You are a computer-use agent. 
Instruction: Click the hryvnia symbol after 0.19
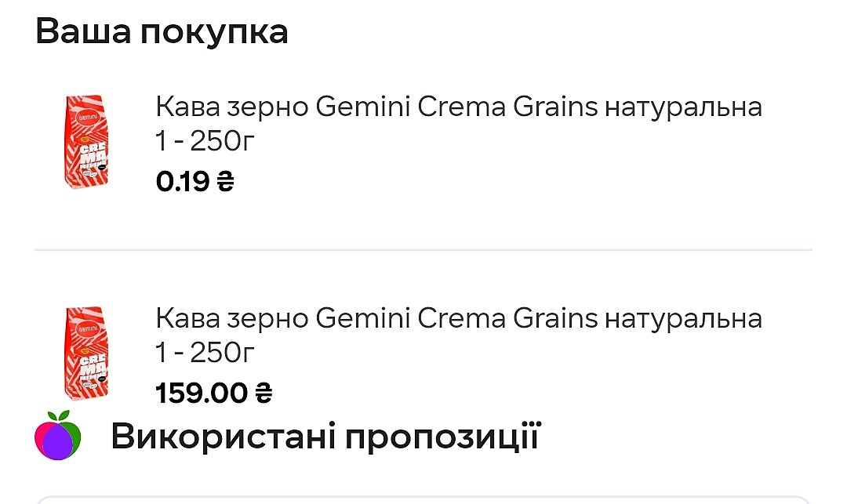225,182
